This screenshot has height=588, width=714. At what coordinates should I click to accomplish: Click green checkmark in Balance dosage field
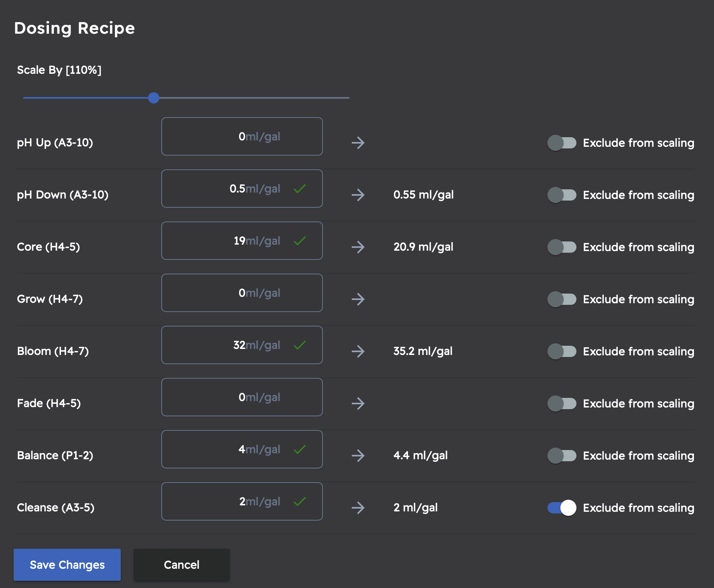tap(300, 449)
